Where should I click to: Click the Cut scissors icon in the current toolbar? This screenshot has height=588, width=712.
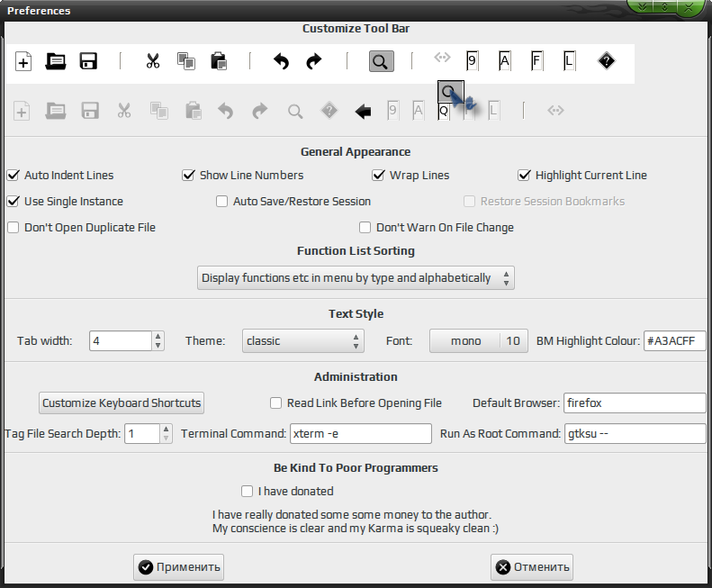tap(153, 61)
